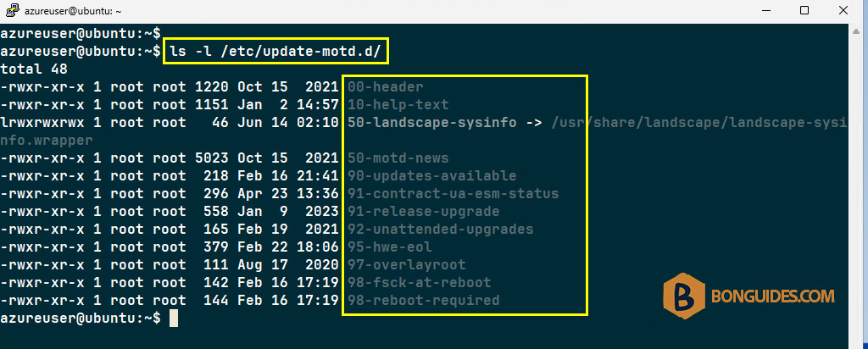This screenshot has height=349, width=868.
Task: Click the file size 1220
Action: [x=211, y=87]
